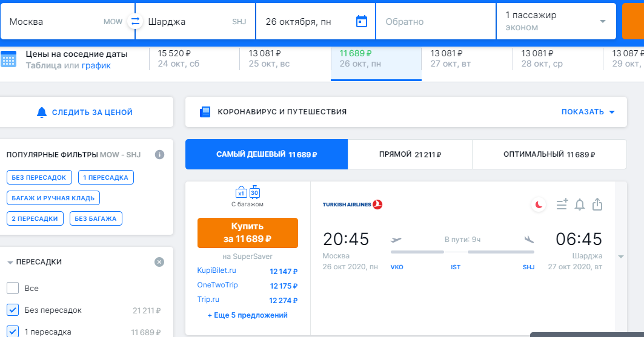Expand '+ Еще 5 предложений' offers
Viewport: 644px width, 337px height.
[x=248, y=315]
